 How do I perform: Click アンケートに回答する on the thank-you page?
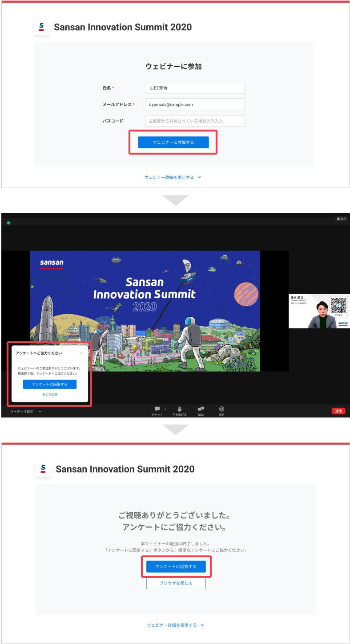176,567
